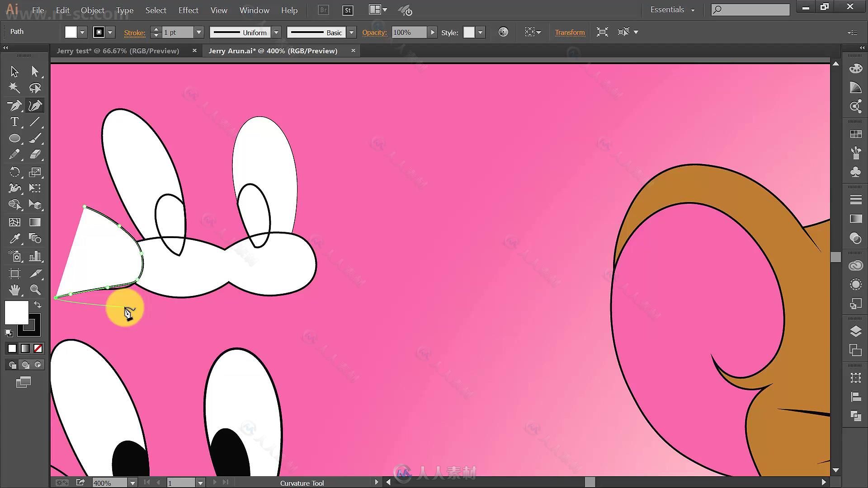Open the Window menu
868x488 pixels.
(x=254, y=10)
